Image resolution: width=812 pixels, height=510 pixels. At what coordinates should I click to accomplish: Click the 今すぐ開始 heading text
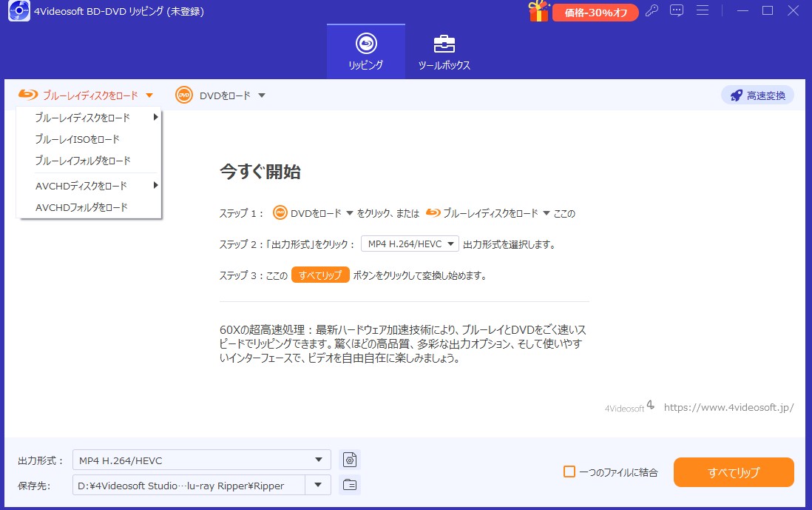coord(260,172)
